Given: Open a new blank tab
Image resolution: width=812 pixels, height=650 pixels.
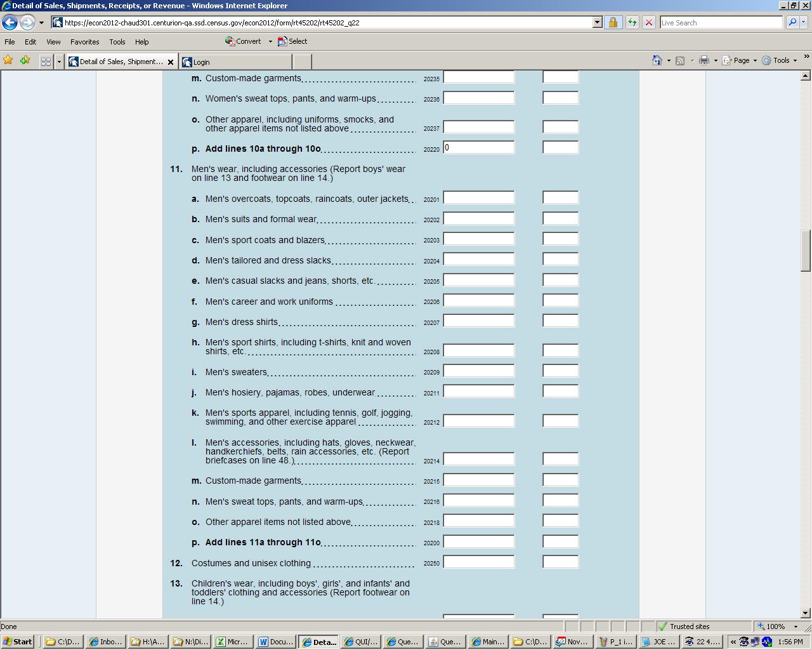Looking at the screenshot, I should click(x=302, y=62).
